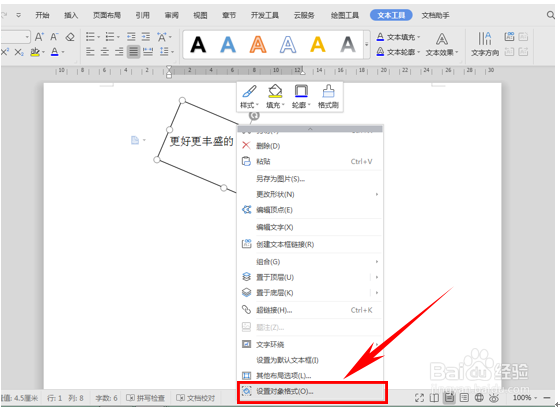The image size is (560, 409).
Task: Align text right
Action: (x=119, y=52)
